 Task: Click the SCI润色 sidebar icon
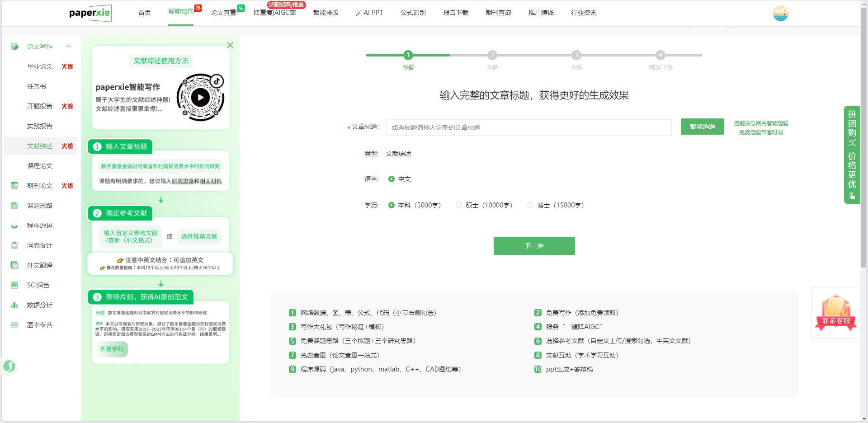click(x=14, y=285)
